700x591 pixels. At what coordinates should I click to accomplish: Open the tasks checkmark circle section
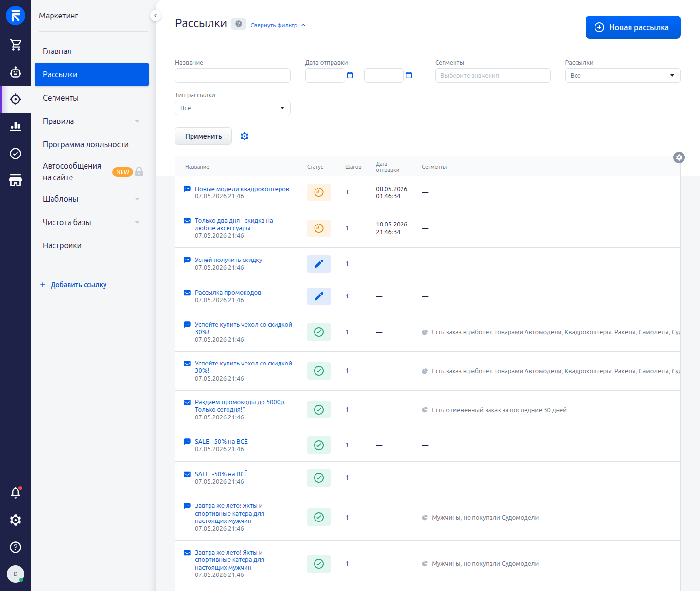coord(16,154)
